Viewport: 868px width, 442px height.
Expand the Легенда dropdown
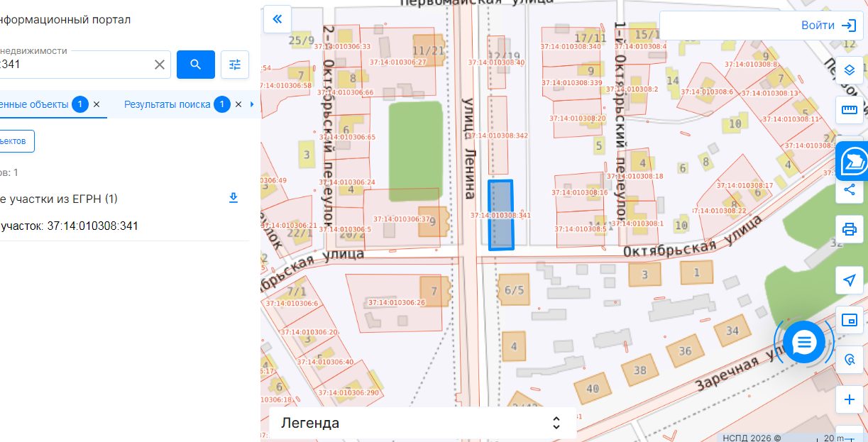[423, 424]
